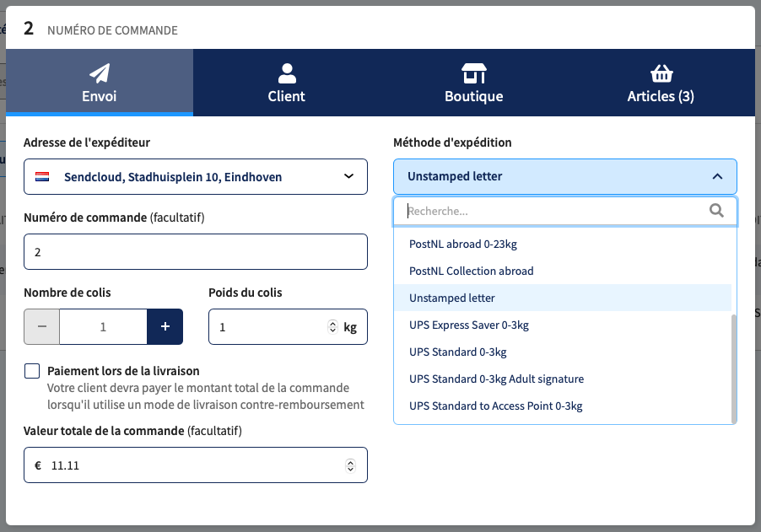This screenshot has height=532, width=761.
Task: Select UPS Standard to Access Point 0-3kg
Action: click(563, 406)
